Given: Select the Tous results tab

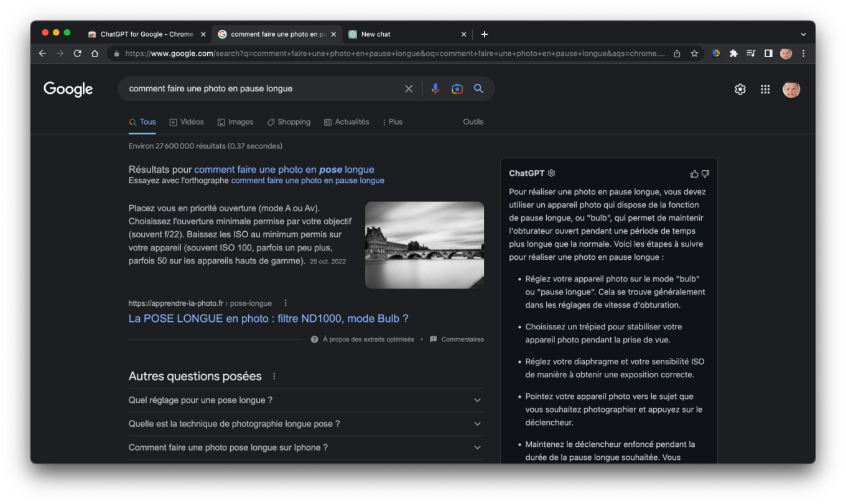Looking at the screenshot, I should coord(142,122).
